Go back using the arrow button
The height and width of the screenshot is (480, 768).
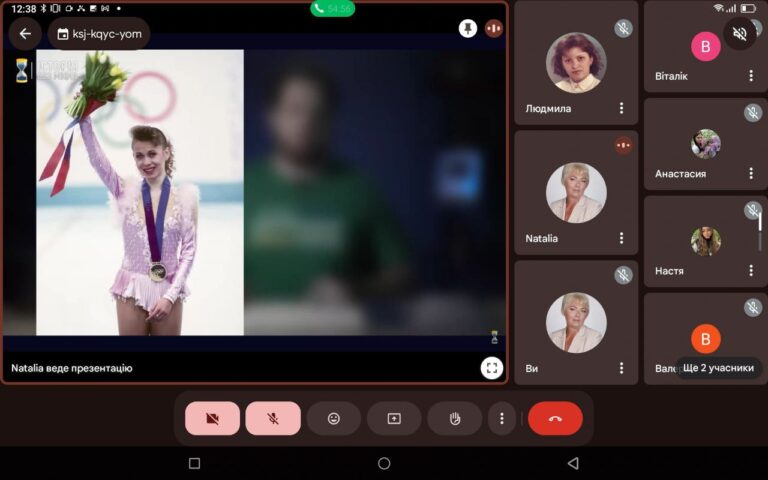click(x=25, y=34)
